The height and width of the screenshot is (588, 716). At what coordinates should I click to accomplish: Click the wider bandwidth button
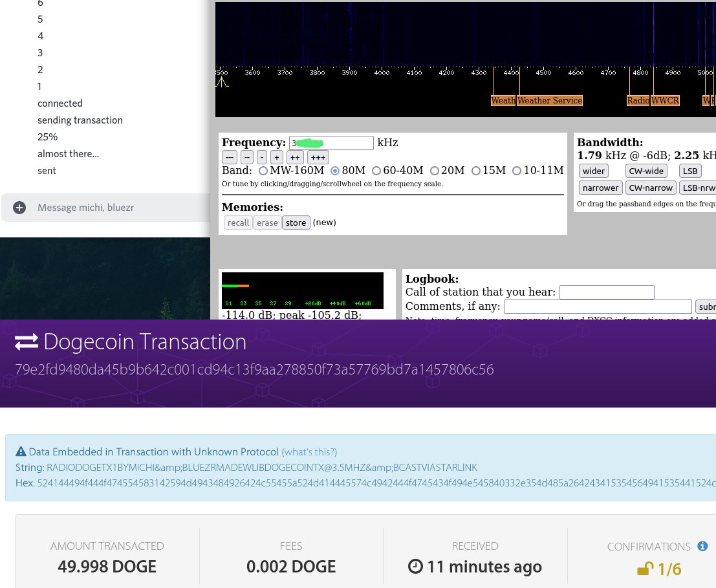point(593,171)
